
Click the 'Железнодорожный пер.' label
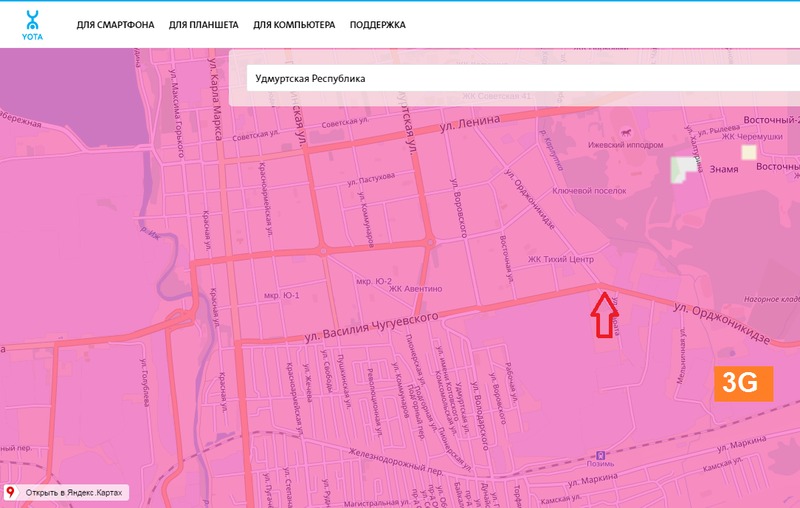click(x=396, y=460)
